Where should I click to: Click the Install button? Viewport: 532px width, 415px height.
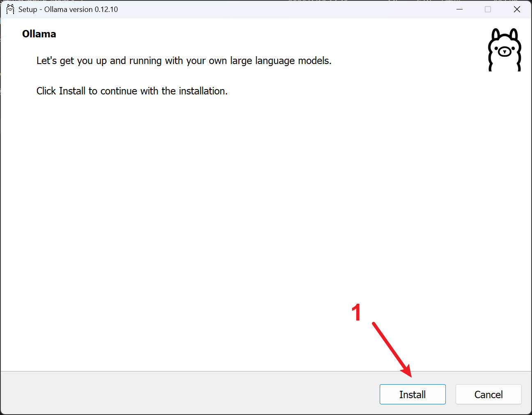pyautogui.click(x=413, y=394)
